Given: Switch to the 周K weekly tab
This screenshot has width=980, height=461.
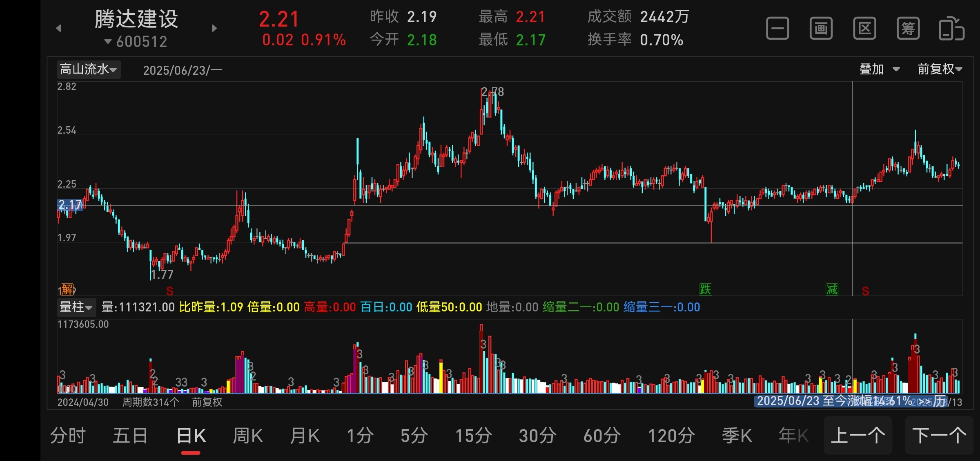Looking at the screenshot, I should click(x=247, y=436).
